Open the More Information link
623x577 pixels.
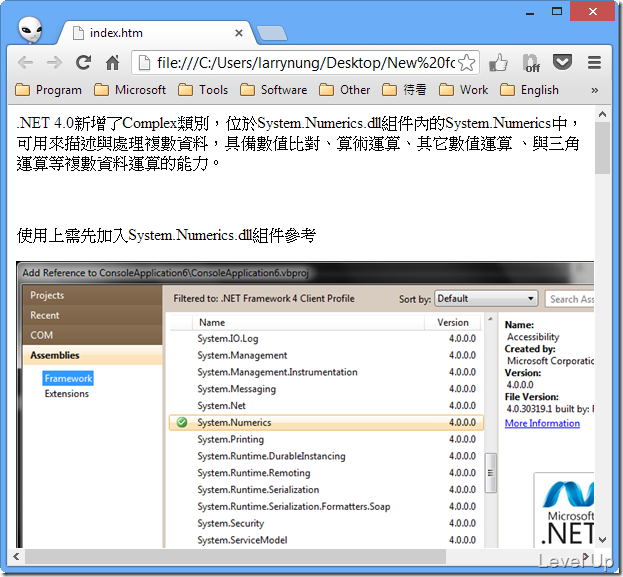(542, 423)
